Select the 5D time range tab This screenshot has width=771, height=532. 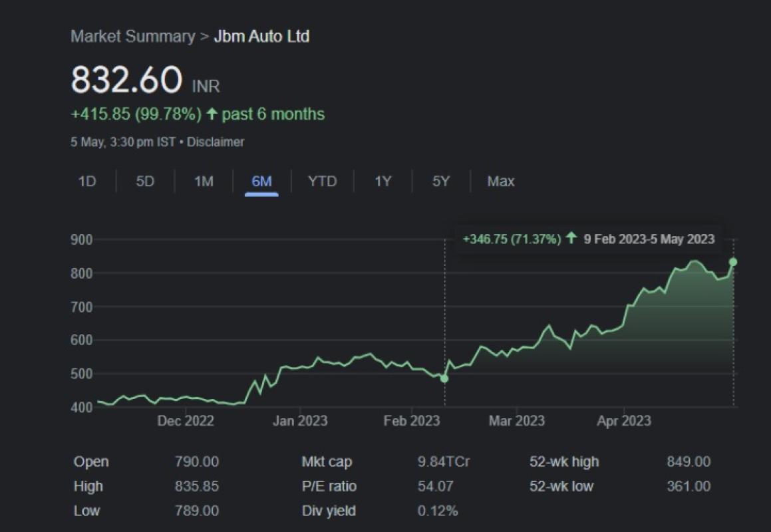click(145, 182)
